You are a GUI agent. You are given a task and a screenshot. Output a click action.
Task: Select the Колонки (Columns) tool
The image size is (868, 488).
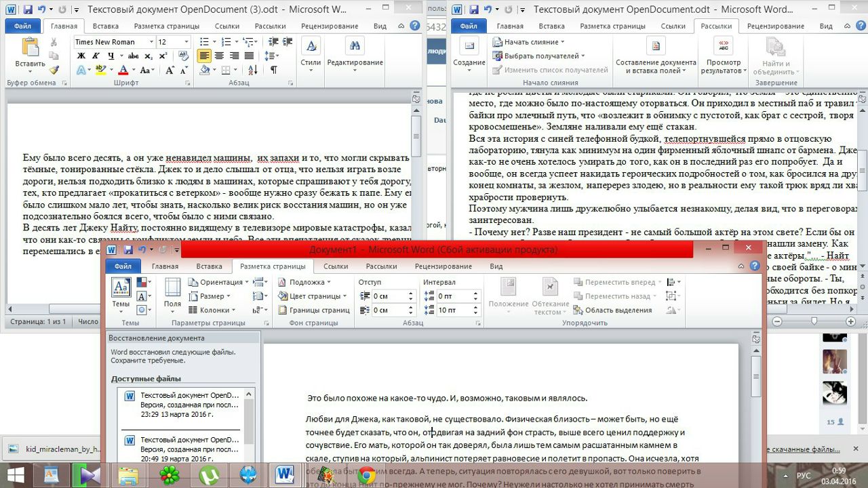point(214,310)
